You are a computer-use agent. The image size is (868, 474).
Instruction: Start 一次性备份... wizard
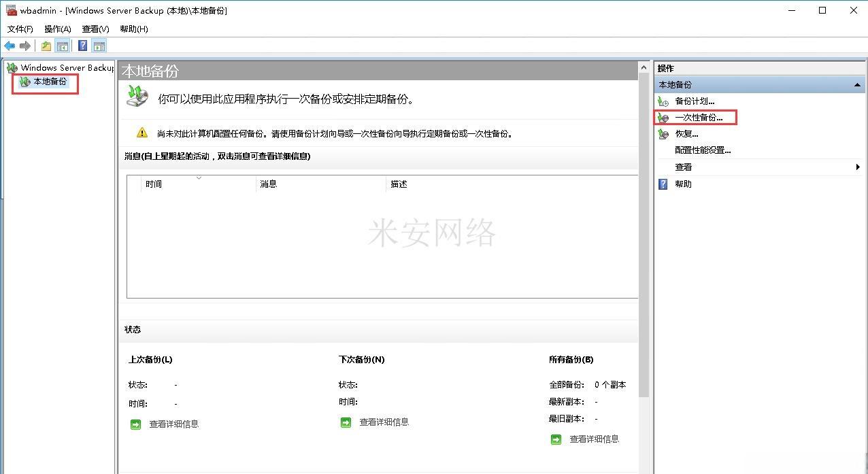pyautogui.click(x=699, y=118)
